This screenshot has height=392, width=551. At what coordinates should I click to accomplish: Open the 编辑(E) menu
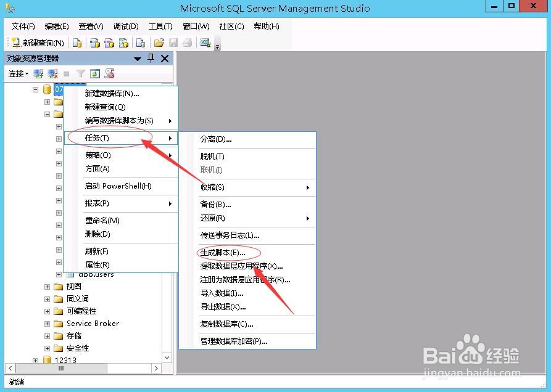[57, 27]
